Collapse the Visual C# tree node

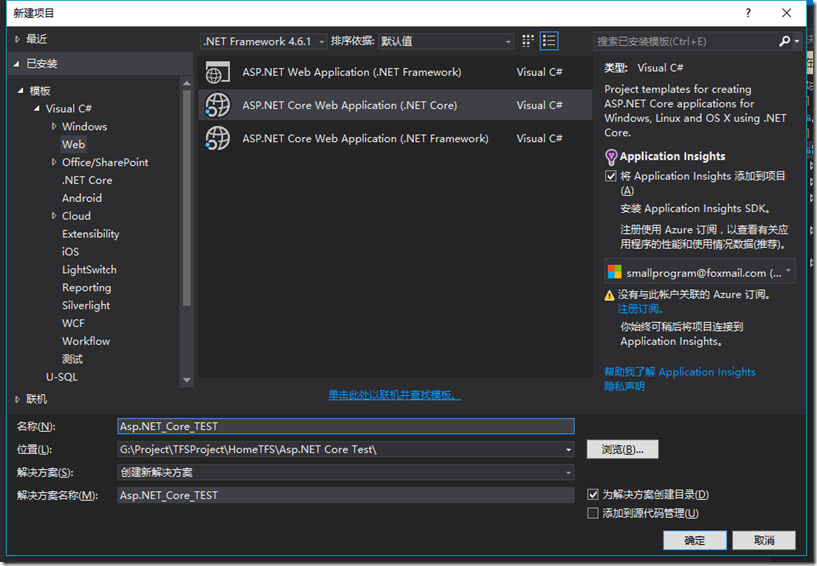pos(36,109)
